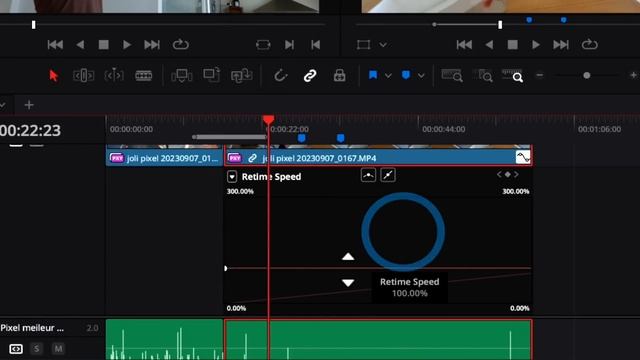Screen dimensions: 640x360
Task: Click the timecode field 00:22:23
Action: (30, 131)
